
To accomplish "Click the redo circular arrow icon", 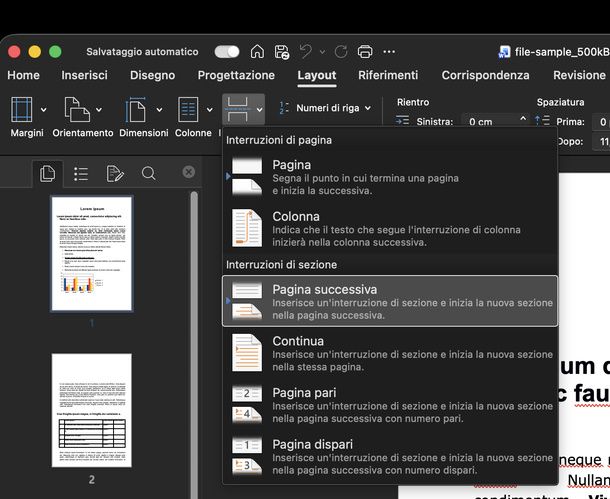I will pyautogui.click(x=341, y=52).
